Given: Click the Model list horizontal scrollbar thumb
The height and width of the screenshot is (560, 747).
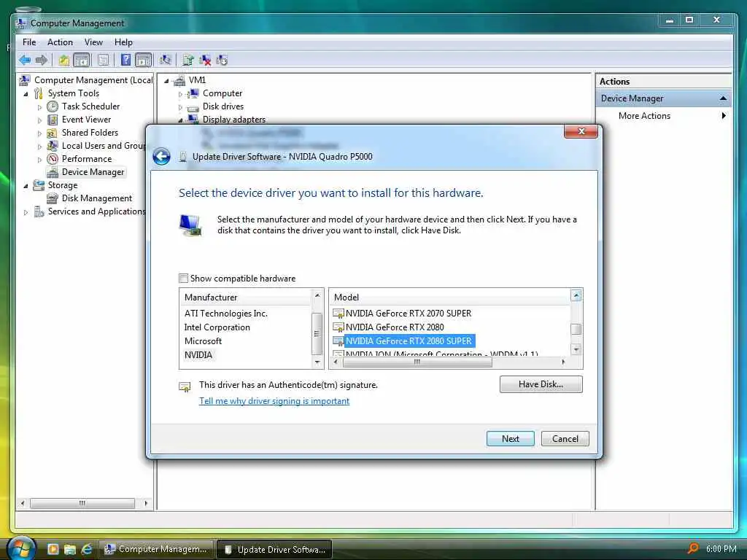Looking at the screenshot, I should pos(417,362).
